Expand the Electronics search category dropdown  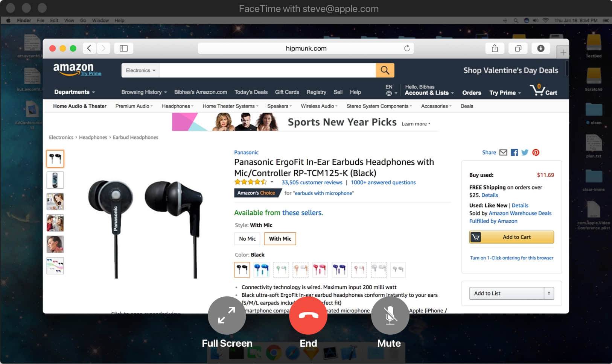coord(140,70)
